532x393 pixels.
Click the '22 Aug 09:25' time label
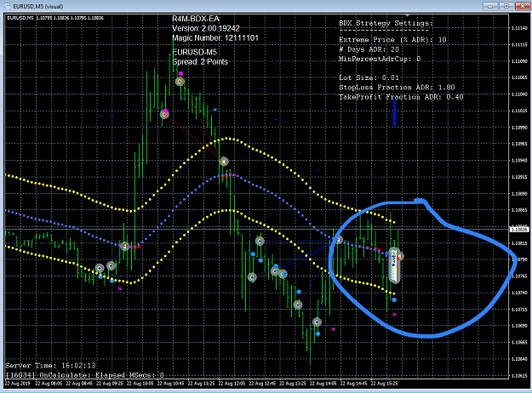[x=110, y=384]
